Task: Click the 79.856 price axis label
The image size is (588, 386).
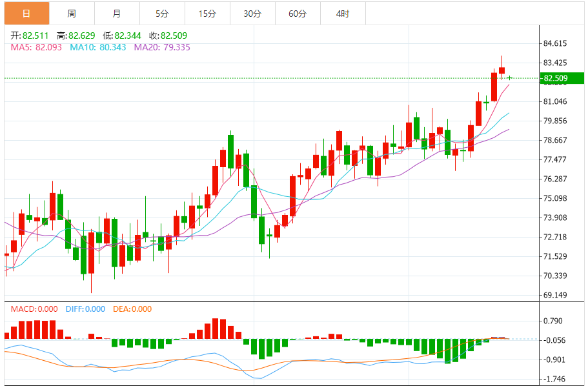Action: (555, 121)
